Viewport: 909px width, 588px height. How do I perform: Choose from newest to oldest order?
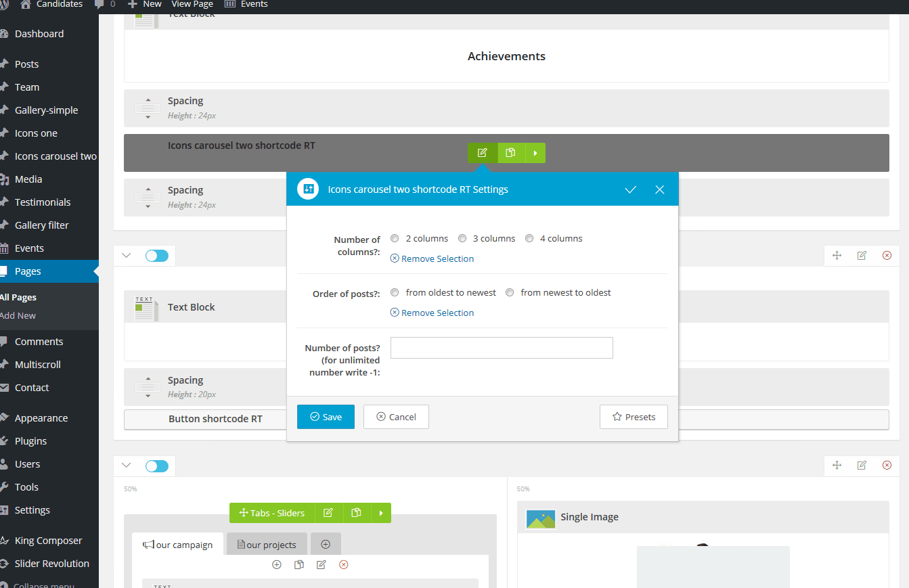[510, 292]
